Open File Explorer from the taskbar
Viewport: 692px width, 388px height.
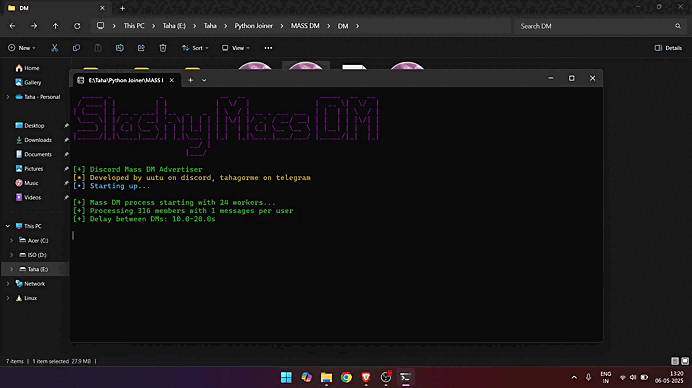tap(326, 377)
